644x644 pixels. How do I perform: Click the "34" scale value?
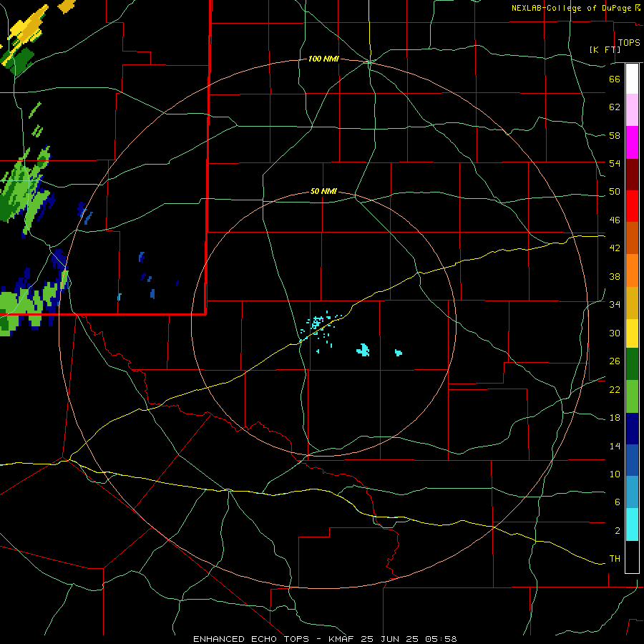click(x=615, y=305)
